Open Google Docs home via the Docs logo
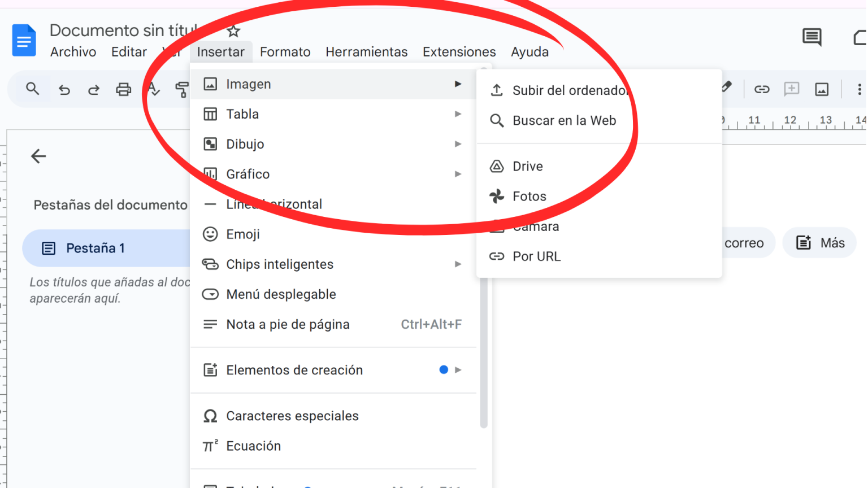Viewport: 868px width, 488px height. tap(23, 40)
